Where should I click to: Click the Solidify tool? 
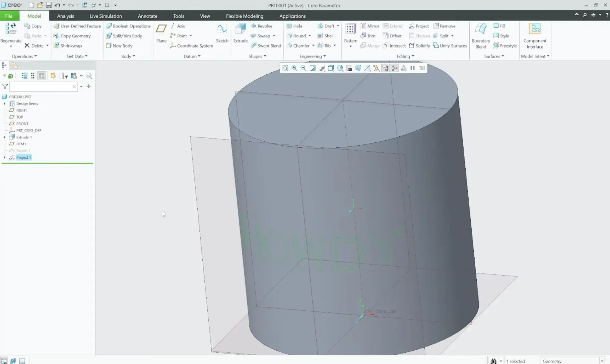419,46
